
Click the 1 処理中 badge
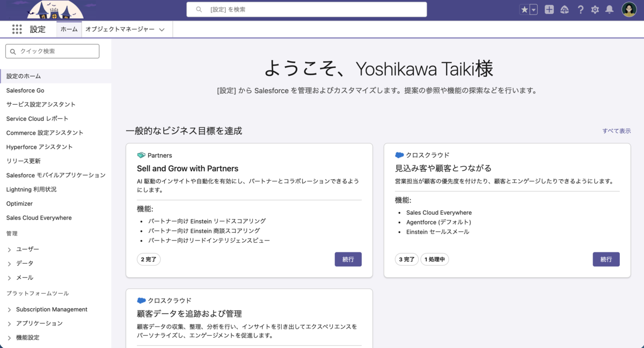(435, 259)
